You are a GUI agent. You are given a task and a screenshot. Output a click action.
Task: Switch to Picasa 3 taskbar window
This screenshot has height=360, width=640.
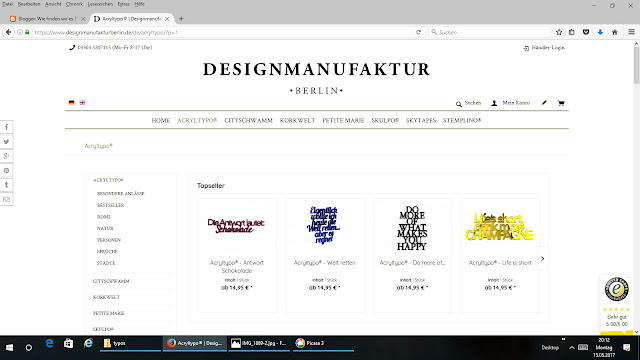(x=322, y=343)
